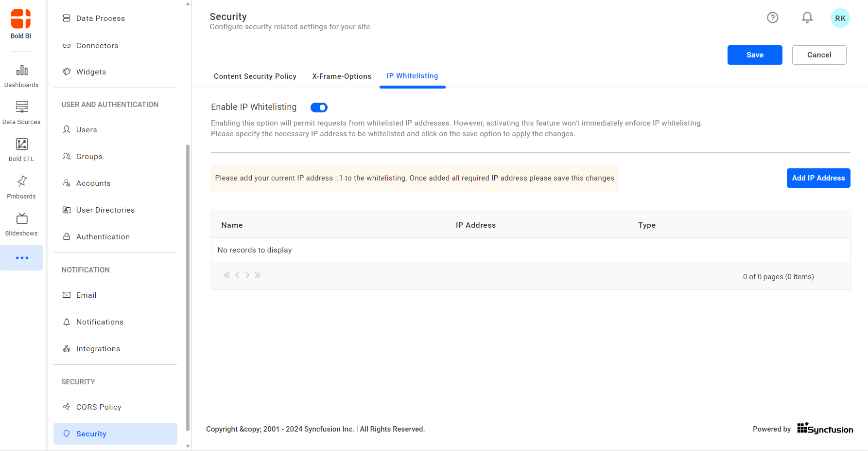Screen dimensions: 868x451
Task: Switch to the X-Frame-Options tab
Action: (x=342, y=76)
